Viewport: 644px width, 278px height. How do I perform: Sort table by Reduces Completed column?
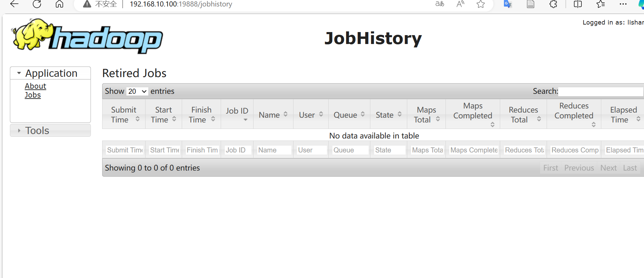[574, 115]
